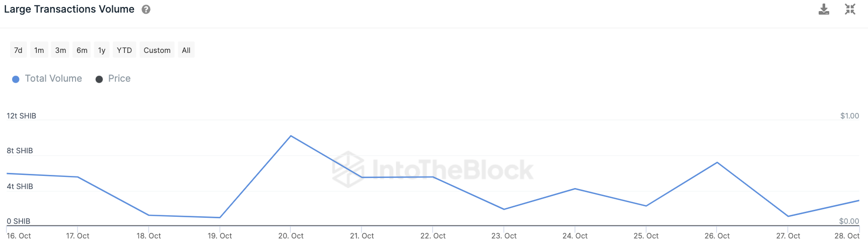The width and height of the screenshot is (868, 244).
Task: Click the 26. Oct peak on line
Action: (x=717, y=162)
